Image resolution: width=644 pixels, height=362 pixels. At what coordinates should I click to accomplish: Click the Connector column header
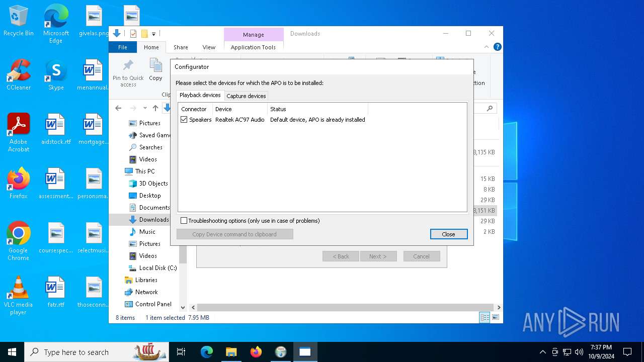pos(194,109)
